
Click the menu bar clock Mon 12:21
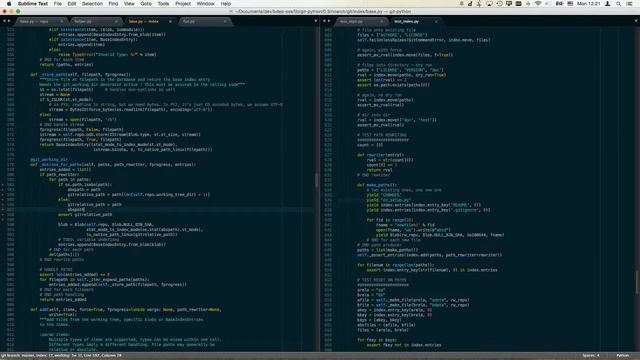coord(589,4)
